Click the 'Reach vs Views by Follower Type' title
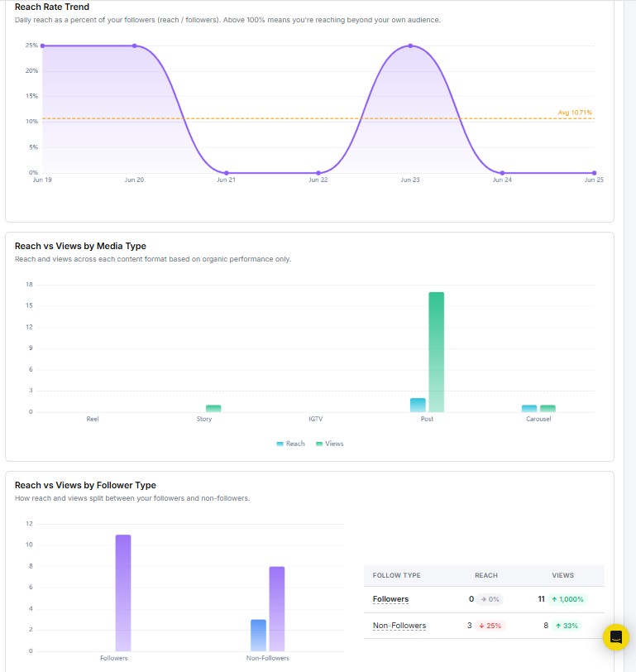This screenshot has width=636, height=672. click(x=85, y=485)
